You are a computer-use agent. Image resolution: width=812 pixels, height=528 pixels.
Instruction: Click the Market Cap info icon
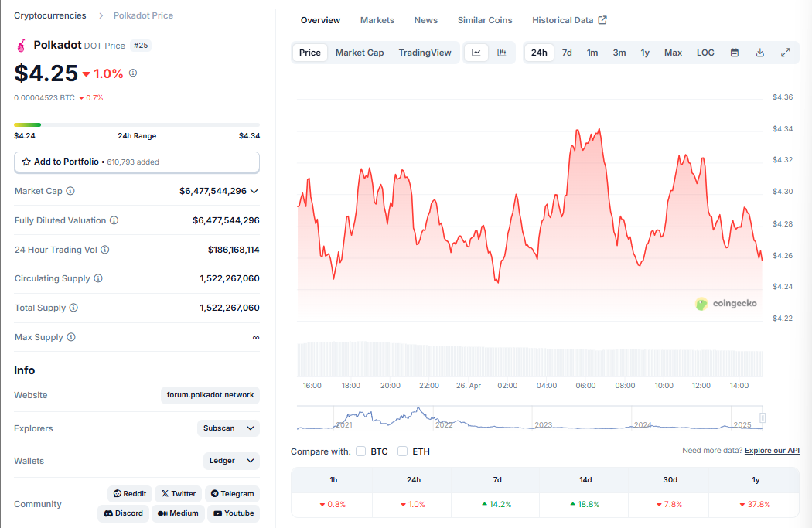(70, 191)
